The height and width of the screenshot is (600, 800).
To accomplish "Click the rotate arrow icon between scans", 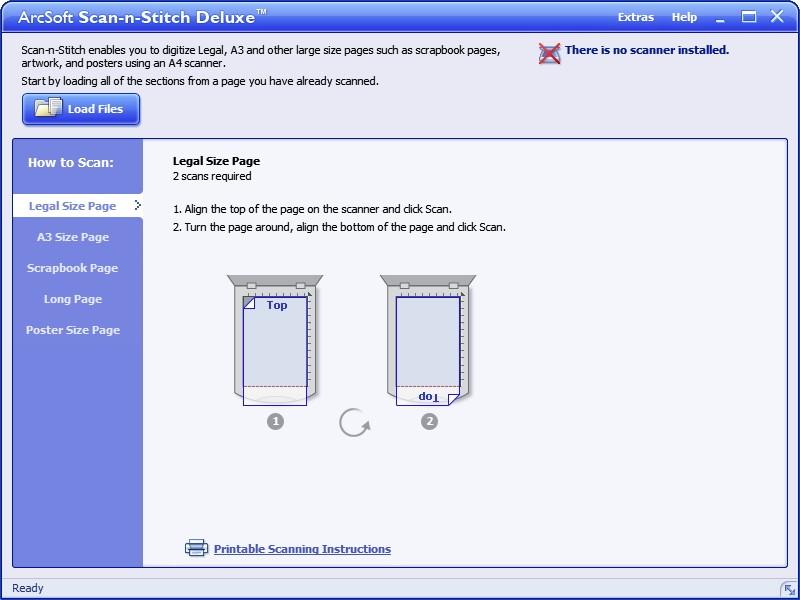I will click(354, 423).
